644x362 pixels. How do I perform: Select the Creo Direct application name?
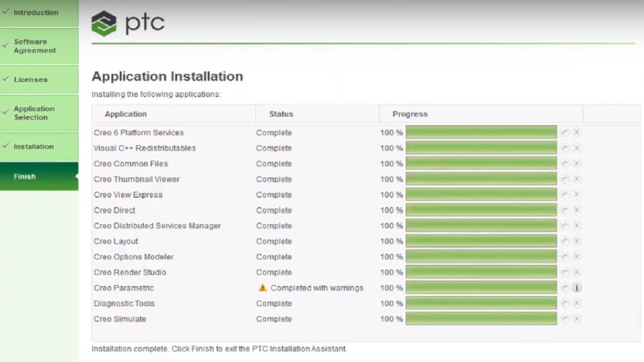tap(114, 210)
